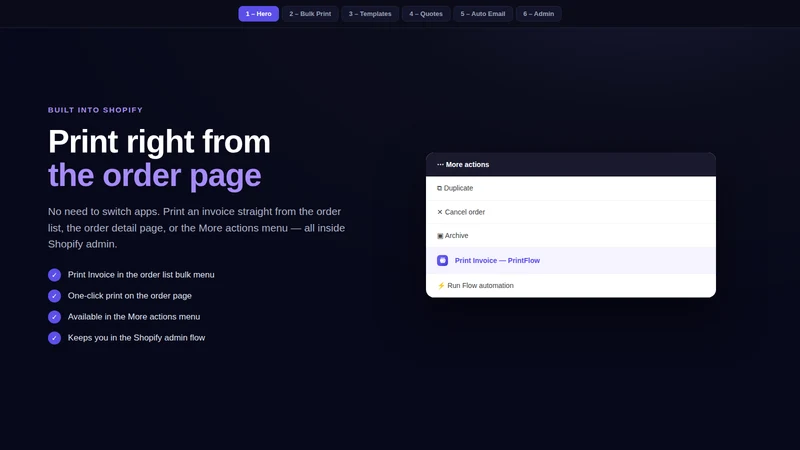Choose Archive in the actions menu
Screen dimensions: 800x450
coord(570,236)
